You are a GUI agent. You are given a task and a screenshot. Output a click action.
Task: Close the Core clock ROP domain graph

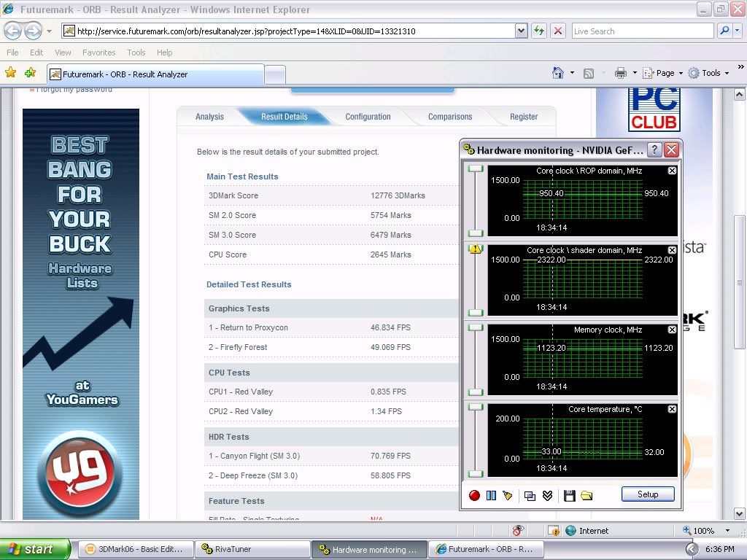672,171
